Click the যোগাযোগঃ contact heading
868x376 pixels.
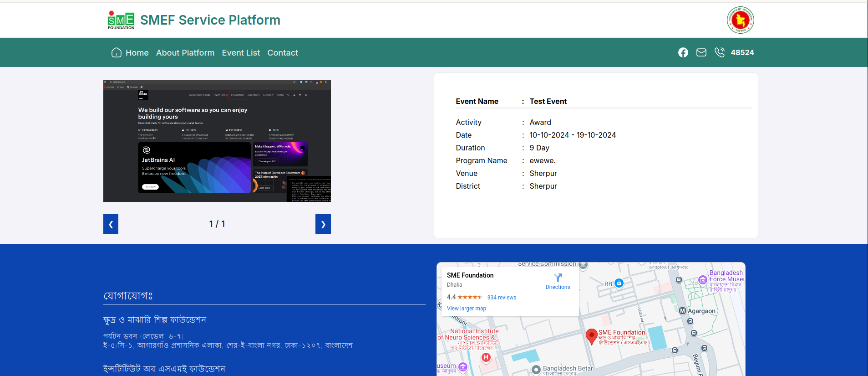pos(128,296)
